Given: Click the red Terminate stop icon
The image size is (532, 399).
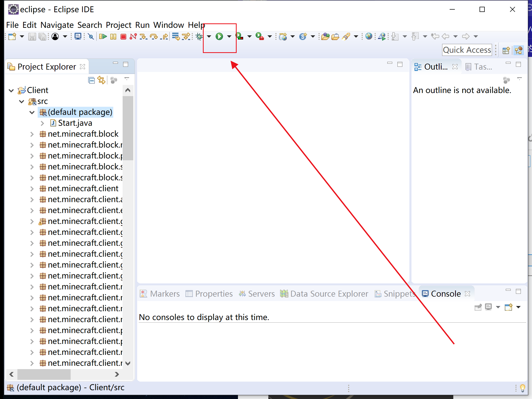Looking at the screenshot, I should [123, 37].
